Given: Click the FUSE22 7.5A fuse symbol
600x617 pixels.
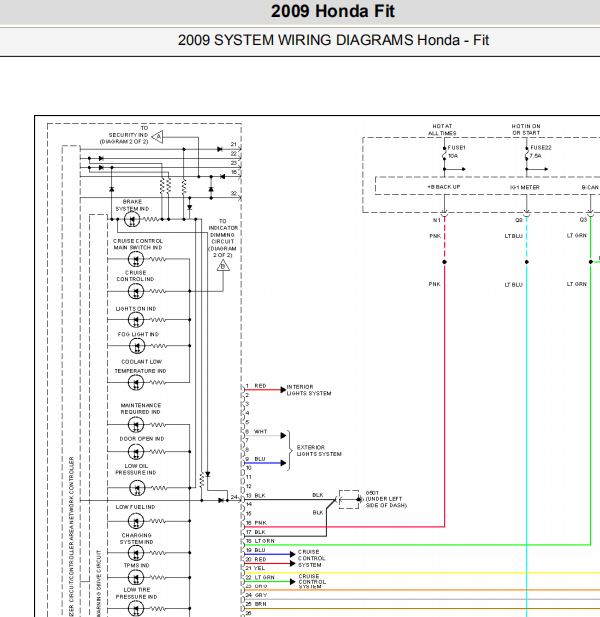Looking at the screenshot, I should (526, 154).
